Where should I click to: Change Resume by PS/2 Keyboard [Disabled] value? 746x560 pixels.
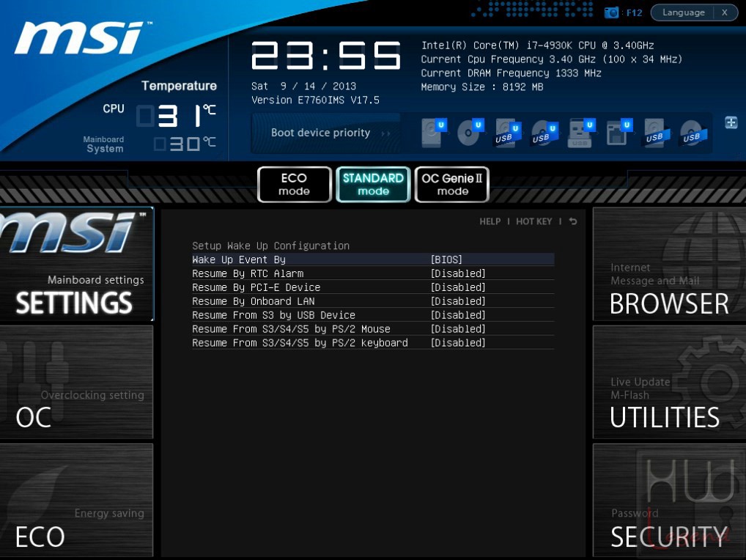pos(458,342)
